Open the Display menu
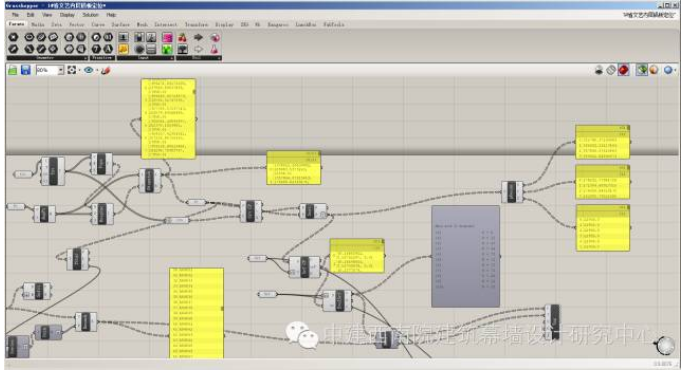The width and height of the screenshot is (685, 374). pyautogui.click(x=67, y=15)
